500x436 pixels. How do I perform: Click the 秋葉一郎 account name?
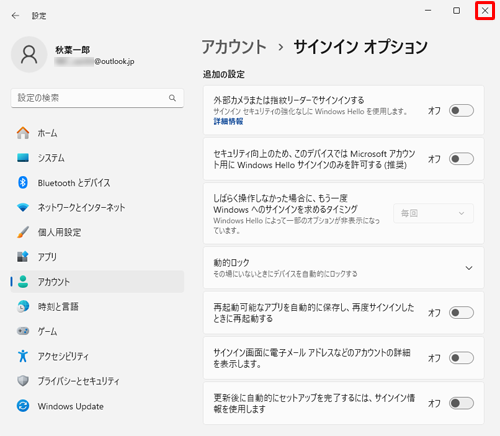pyautogui.click(x=72, y=50)
